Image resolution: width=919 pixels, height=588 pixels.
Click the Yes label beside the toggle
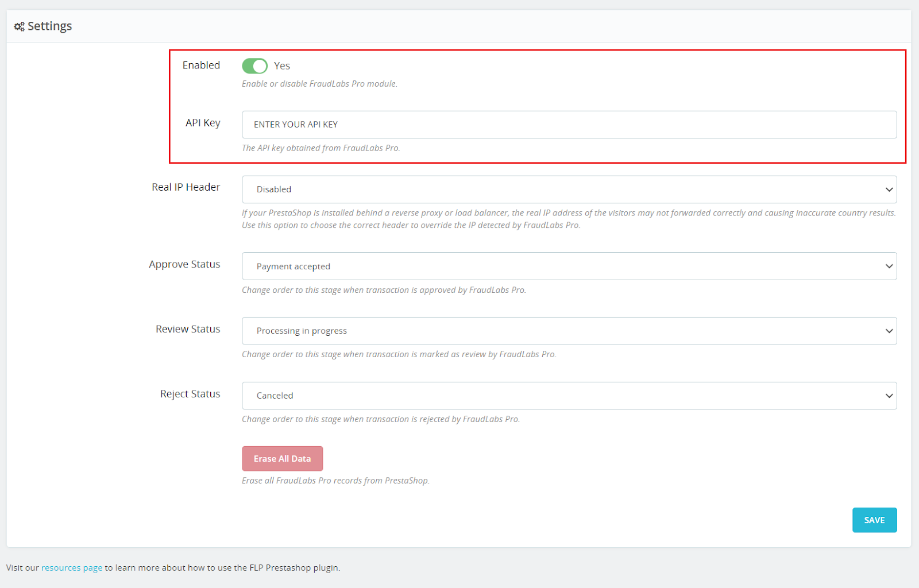pos(281,66)
